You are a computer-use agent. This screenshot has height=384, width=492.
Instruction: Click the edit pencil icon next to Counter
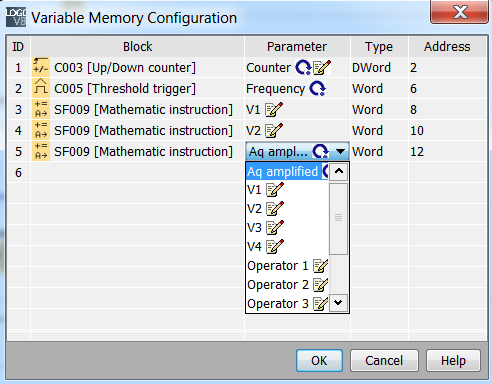322,68
